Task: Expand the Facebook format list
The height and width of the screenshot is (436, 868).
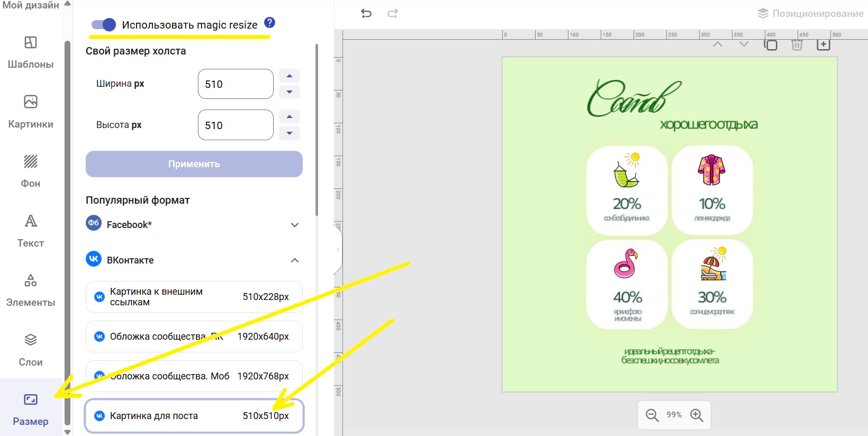Action: click(x=295, y=225)
